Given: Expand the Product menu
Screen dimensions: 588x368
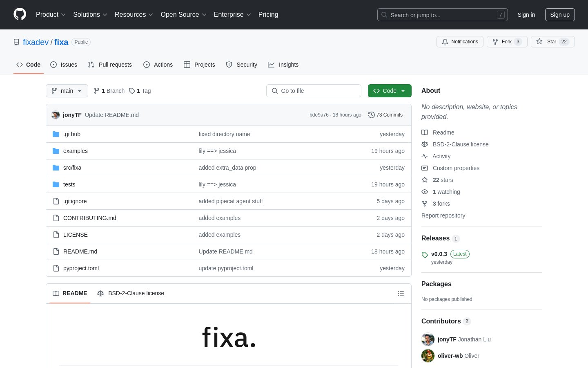Looking at the screenshot, I should 51,14.
